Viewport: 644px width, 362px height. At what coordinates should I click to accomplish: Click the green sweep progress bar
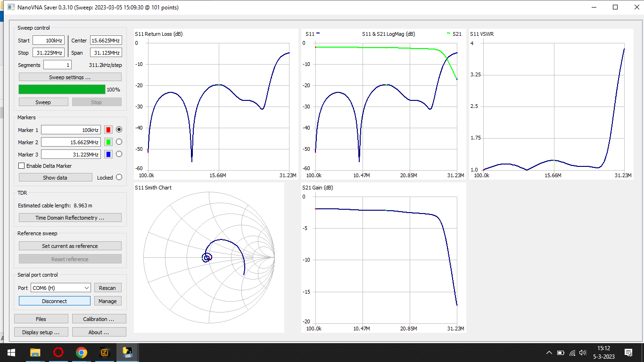[62, 90]
